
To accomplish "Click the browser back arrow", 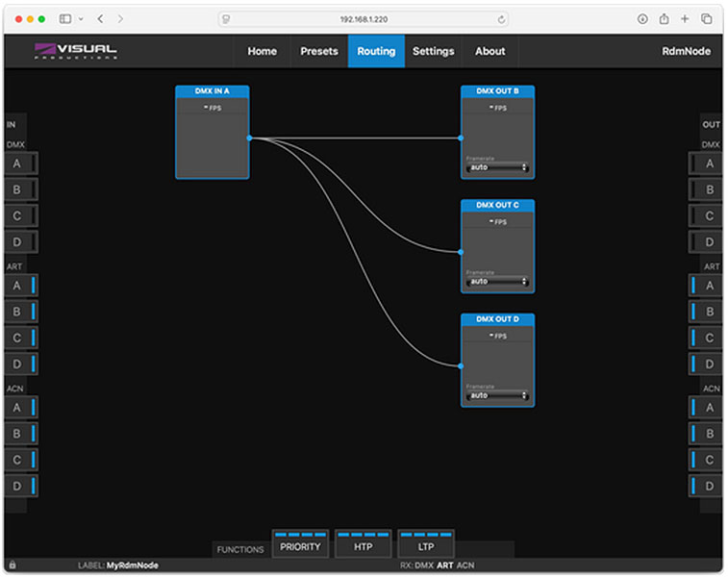I will click(100, 19).
